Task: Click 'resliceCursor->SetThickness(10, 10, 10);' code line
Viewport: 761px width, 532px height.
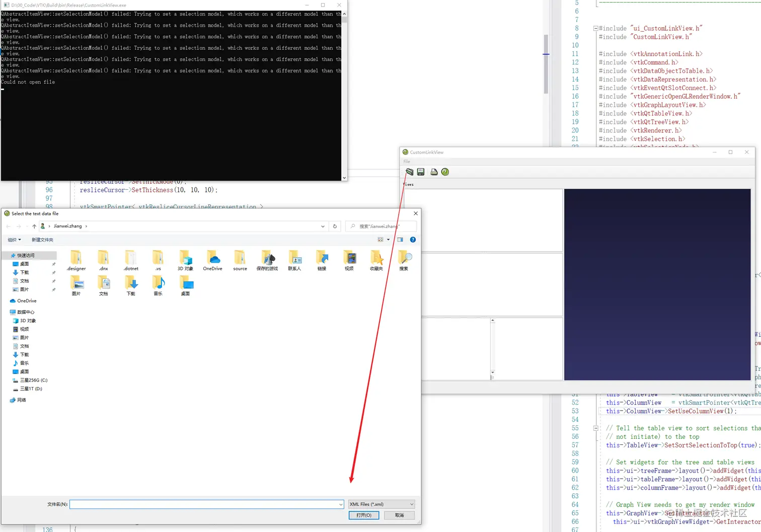Action: 149,190
